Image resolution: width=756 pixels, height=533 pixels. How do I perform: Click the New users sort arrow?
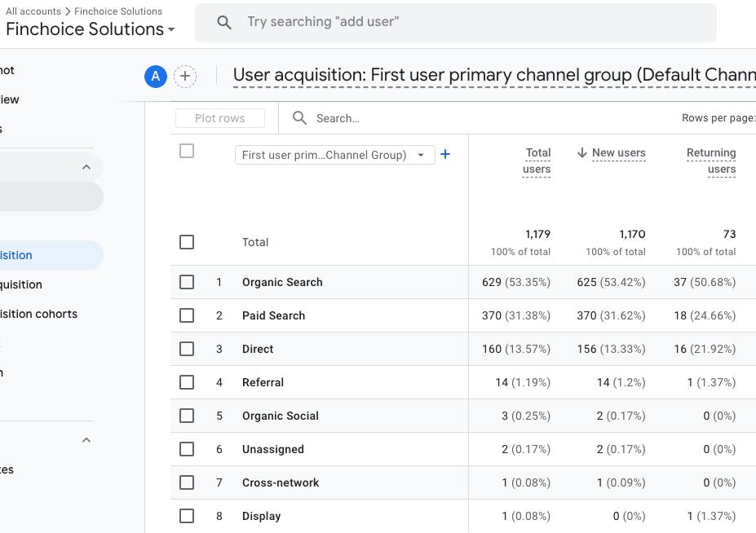[582, 153]
